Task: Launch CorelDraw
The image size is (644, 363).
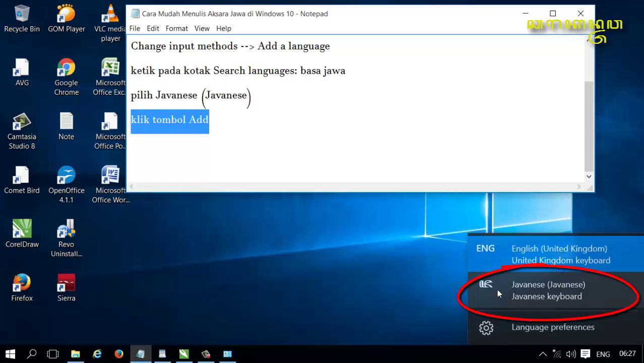Action: (22, 229)
